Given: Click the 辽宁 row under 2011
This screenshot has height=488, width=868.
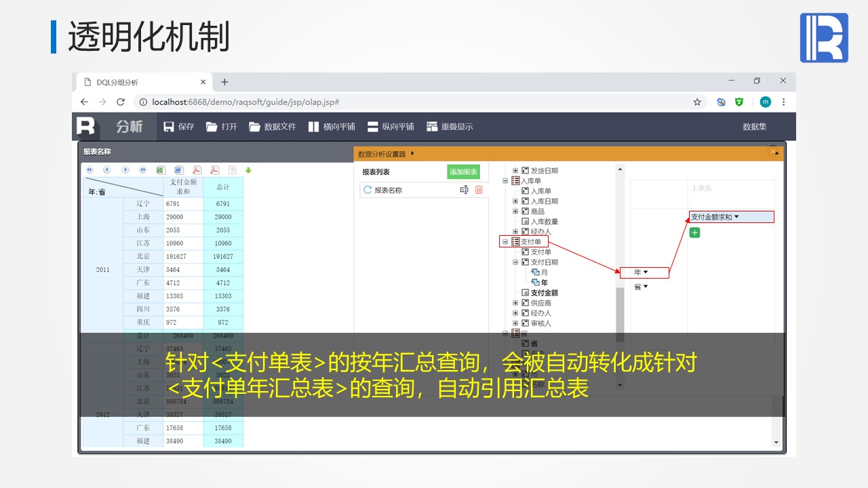Looking at the screenshot, I should 143,203.
